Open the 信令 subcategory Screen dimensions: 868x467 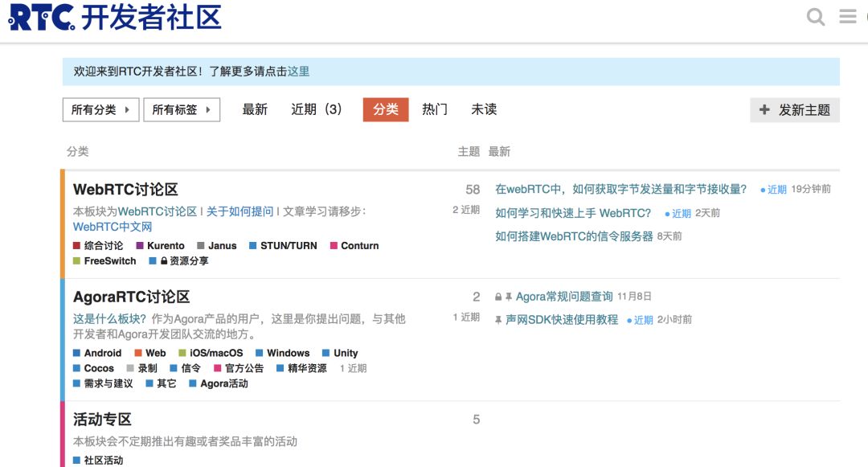[185, 368]
